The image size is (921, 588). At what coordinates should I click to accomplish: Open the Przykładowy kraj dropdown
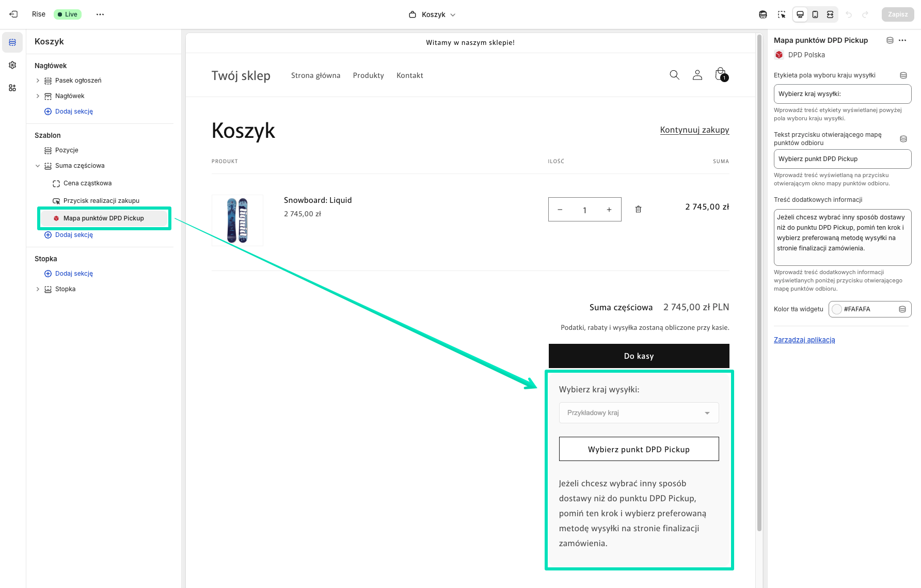pos(639,413)
